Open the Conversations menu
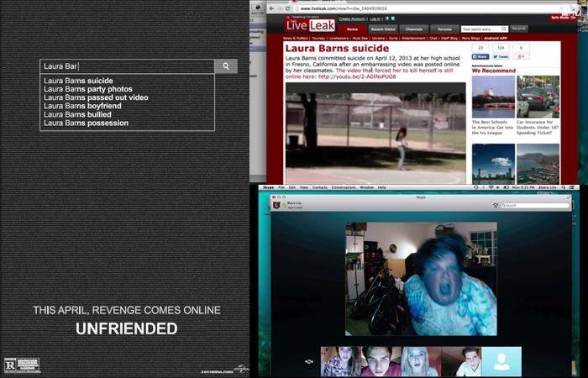 344,187
